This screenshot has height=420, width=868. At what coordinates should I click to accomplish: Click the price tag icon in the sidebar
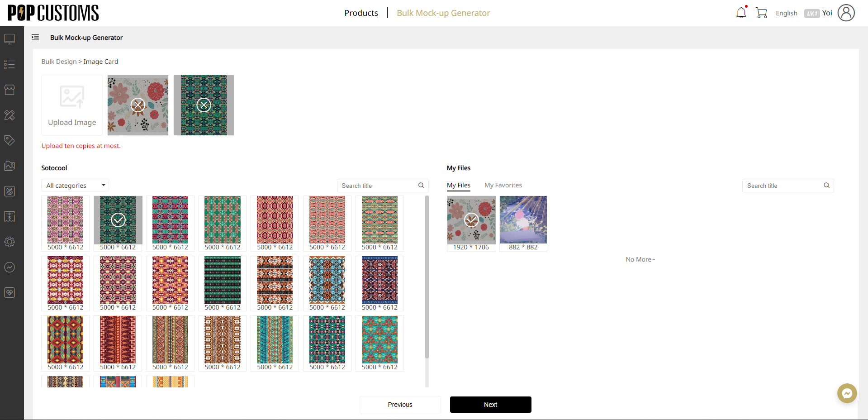[10, 140]
